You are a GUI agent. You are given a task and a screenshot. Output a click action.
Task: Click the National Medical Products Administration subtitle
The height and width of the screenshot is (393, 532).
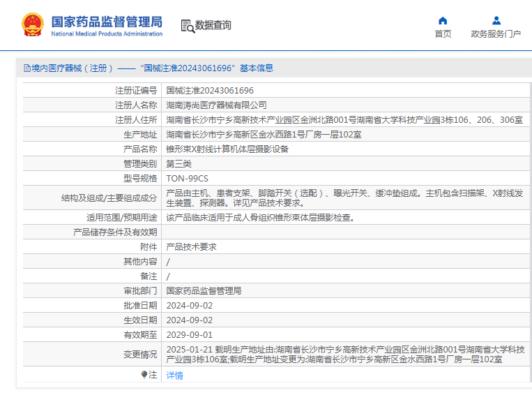point(107,34)
